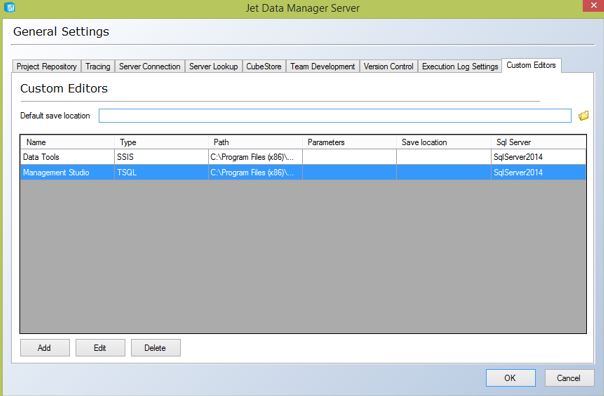The image size is (604, 396).
Task: Open the Version Control tab
Action: pos(388,66)
